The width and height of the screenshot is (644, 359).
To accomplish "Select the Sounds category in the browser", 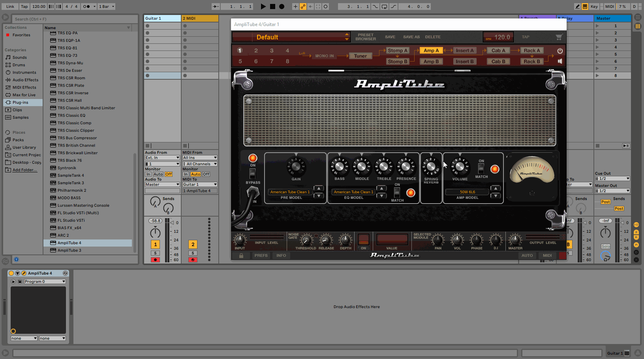I will (18, 57).
